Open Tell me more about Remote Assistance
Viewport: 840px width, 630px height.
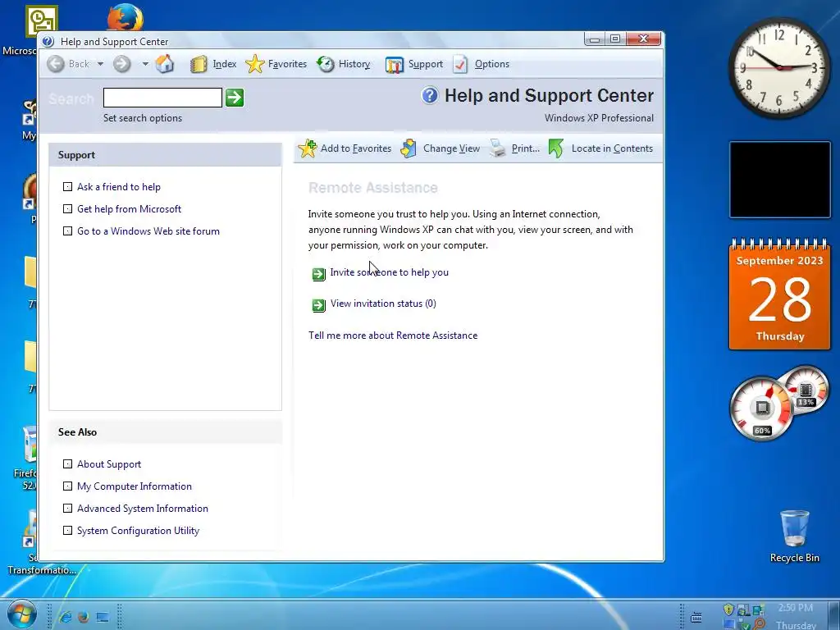tap(393, 336)
